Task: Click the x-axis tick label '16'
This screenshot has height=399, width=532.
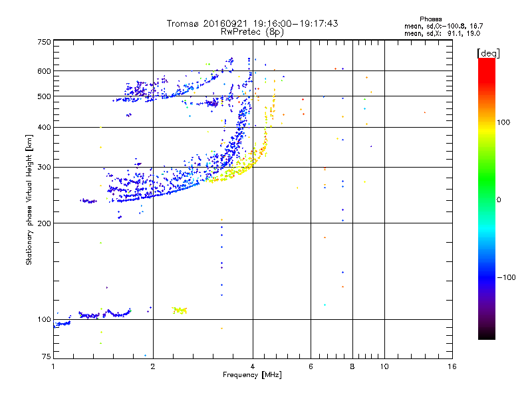Action: (452, 366)
